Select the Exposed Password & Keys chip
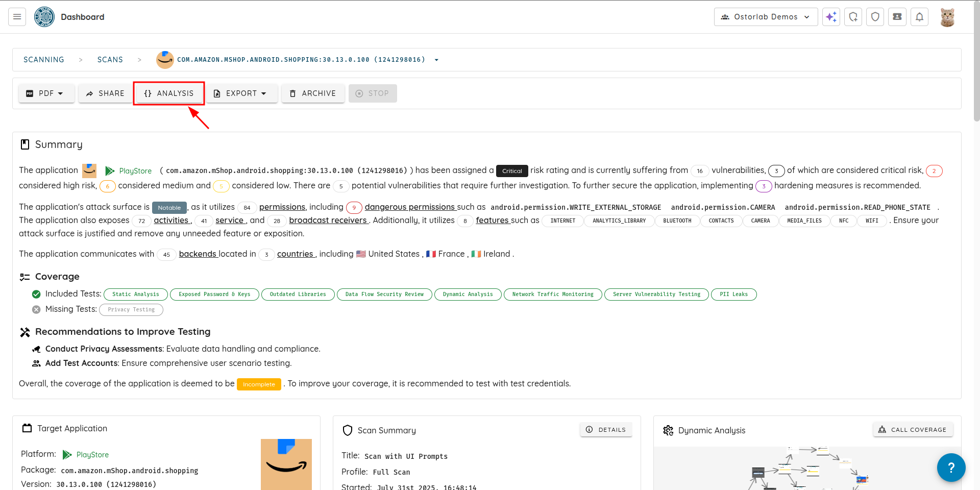This screenshot has height=490, width=980. point(214,295)
